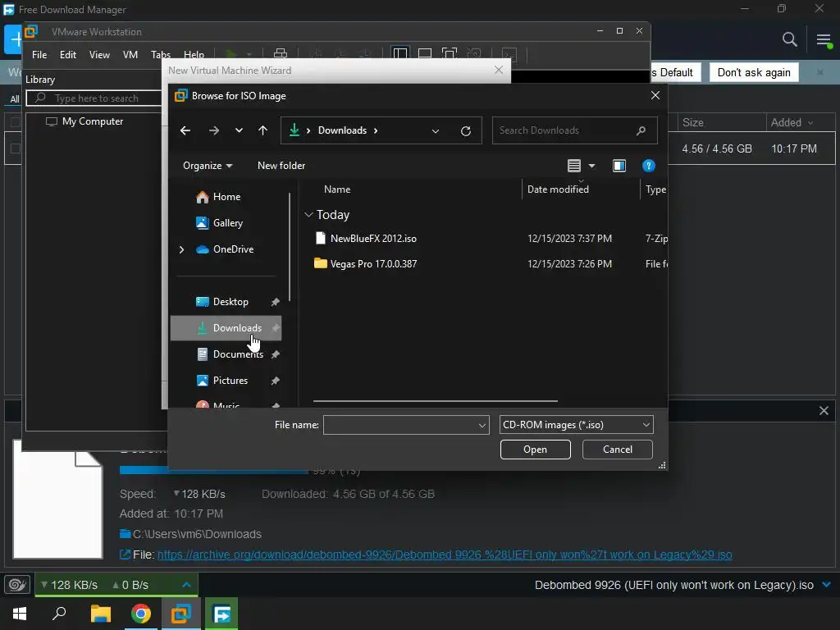Click Don't ask again in Free Download Manager
840x630 pixels.
(x=754, y=72)
